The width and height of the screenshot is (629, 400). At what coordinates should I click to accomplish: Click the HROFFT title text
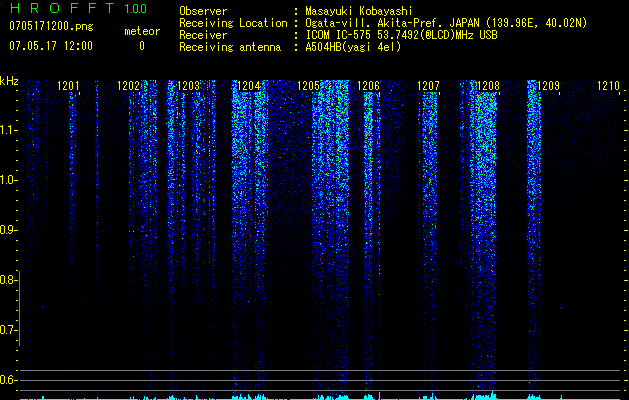pos(62,8)
